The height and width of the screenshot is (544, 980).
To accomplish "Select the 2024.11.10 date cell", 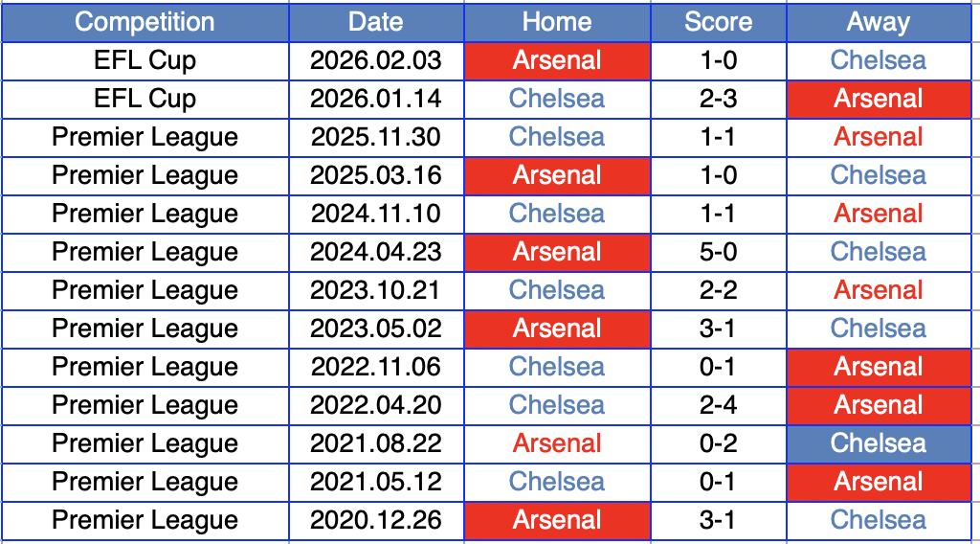I will [375, 214].
